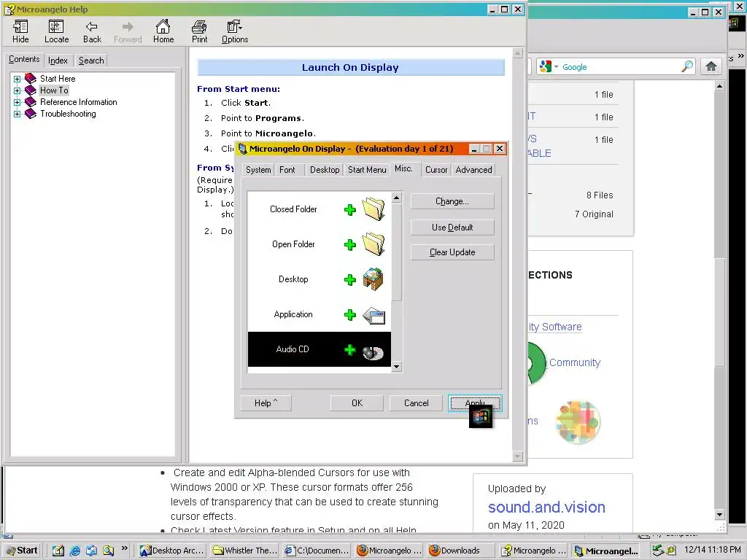Click the quick launch overflow chevron
Screen dimensions: 747x560
124,548
